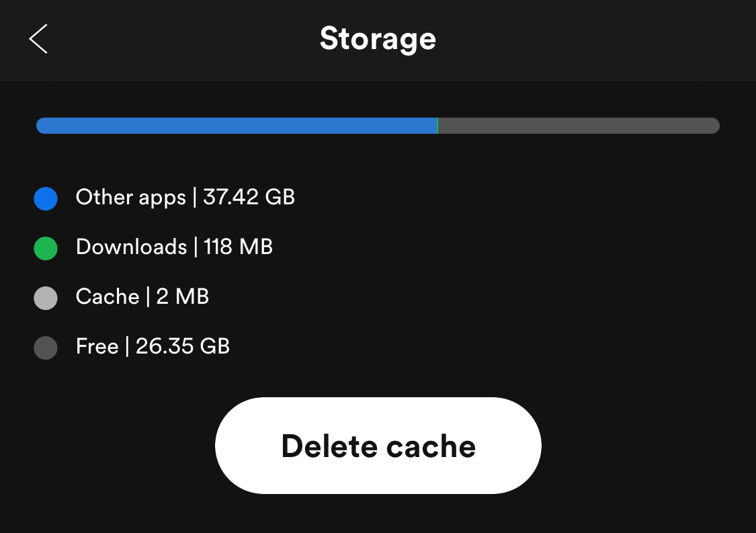Click the 'Cache | 2 MB' entry
The image size is (756, 533).
pyautogui.click(x=142, y=296)
